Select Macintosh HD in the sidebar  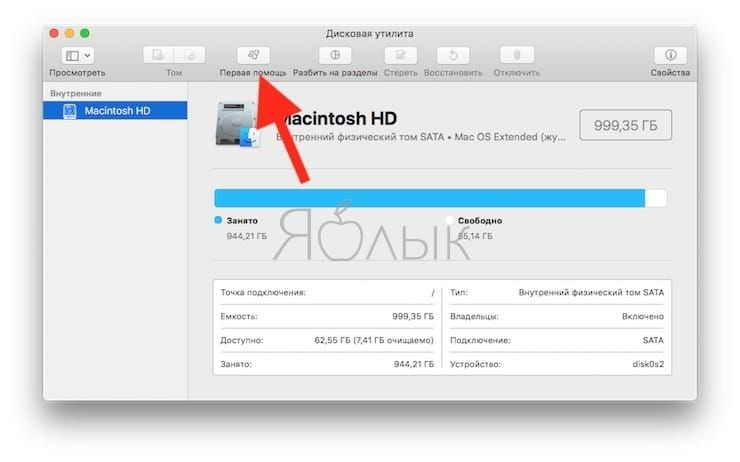tap(115, 111)
